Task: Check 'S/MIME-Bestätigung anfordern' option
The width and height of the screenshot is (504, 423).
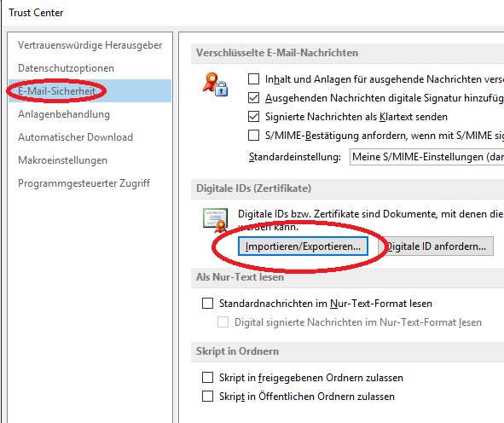Action: pos(253,136)
